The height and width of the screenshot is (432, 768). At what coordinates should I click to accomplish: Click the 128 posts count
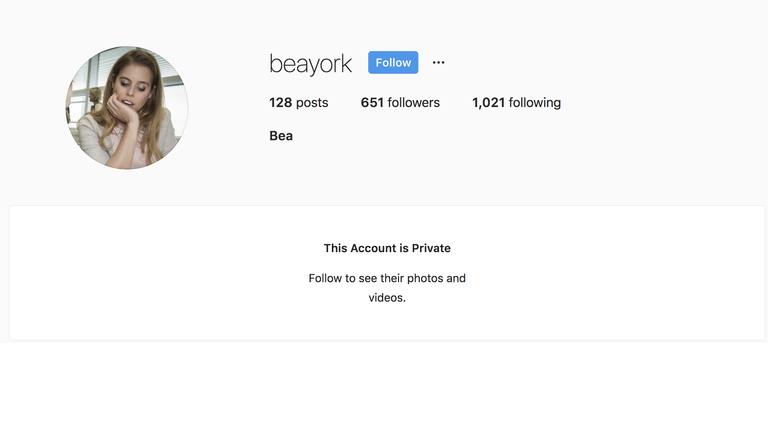pos(299,102)
